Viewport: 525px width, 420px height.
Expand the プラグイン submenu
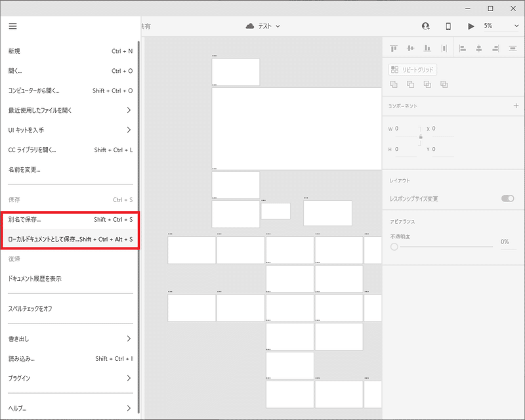70,378
